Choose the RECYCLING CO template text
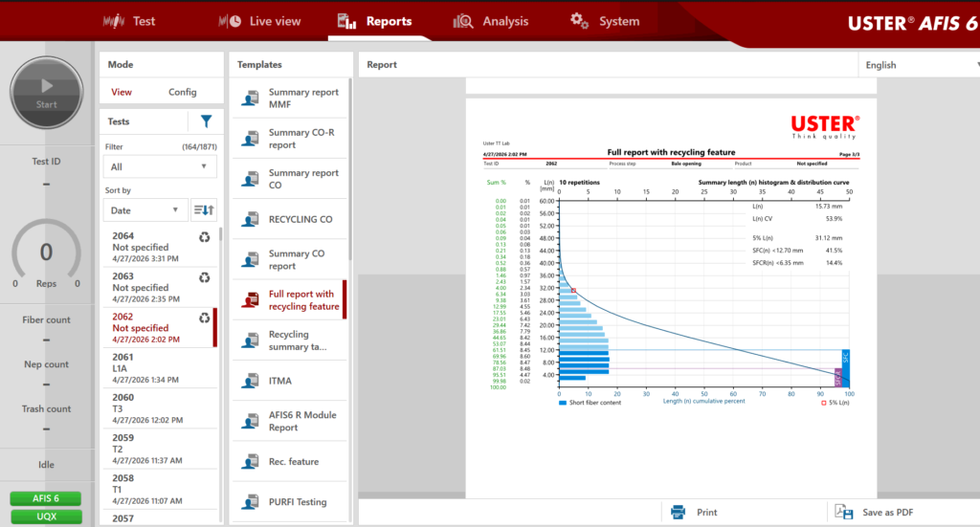Viewport: 980px width, 527px height. point(301,219)
